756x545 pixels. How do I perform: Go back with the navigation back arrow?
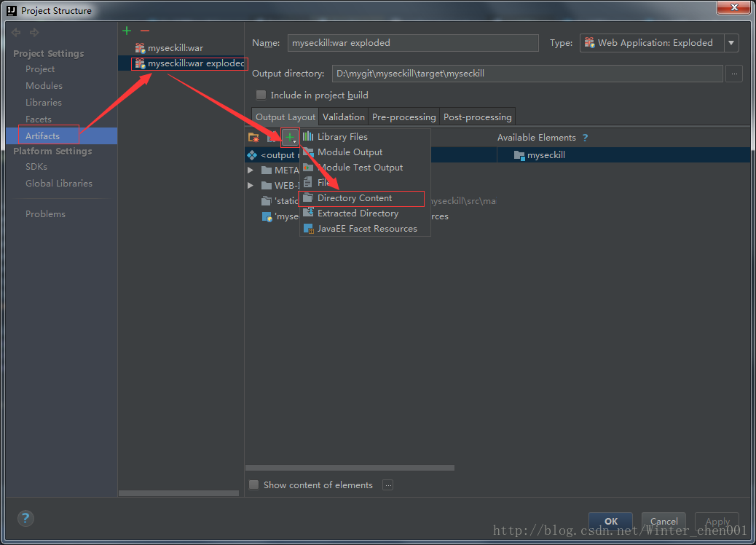coord(16,32)
